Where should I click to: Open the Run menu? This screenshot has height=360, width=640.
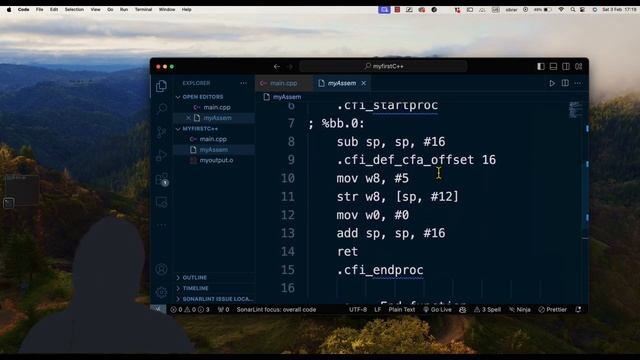coord(124,9)
